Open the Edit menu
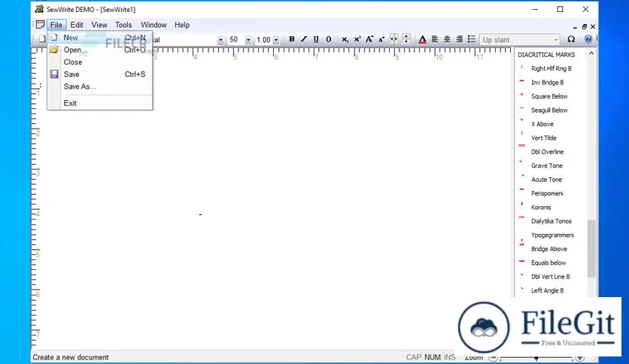Viewport: 629px width, 364px height. point(77,25)
